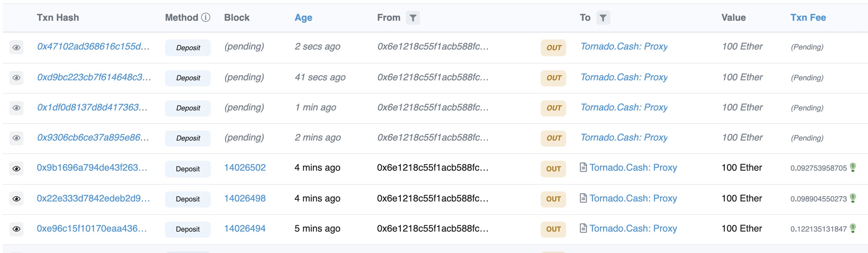
Task: Click green gas bulb icon beside 0.092753958705
Action: pyautogui.click(x=853, y=167)
